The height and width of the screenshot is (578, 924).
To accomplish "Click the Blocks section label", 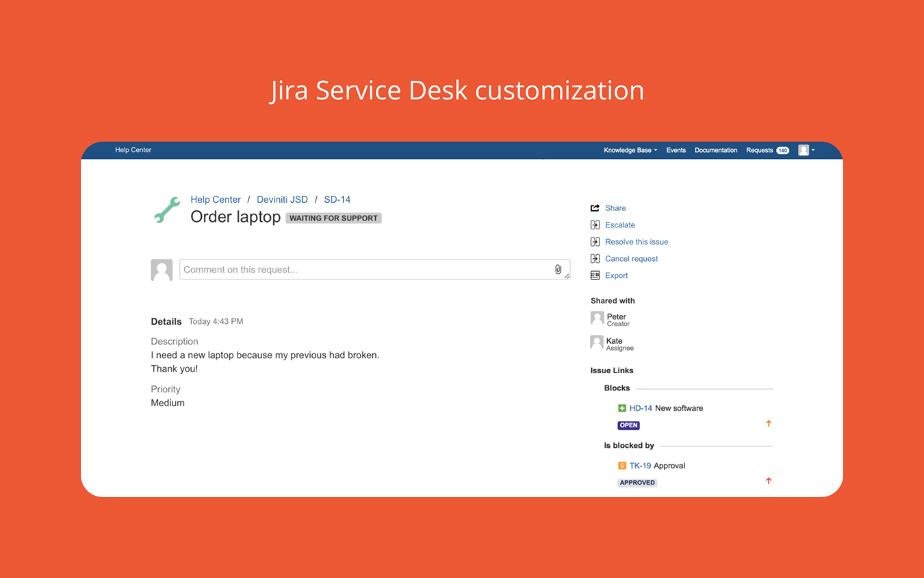I will [617, 388].
